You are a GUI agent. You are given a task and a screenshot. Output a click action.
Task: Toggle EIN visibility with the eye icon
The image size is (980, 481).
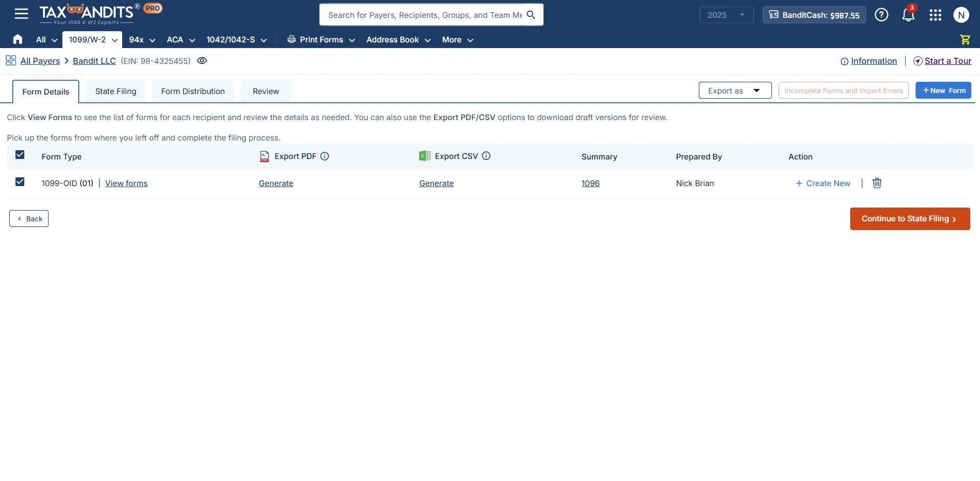click(x=201, y=60)
